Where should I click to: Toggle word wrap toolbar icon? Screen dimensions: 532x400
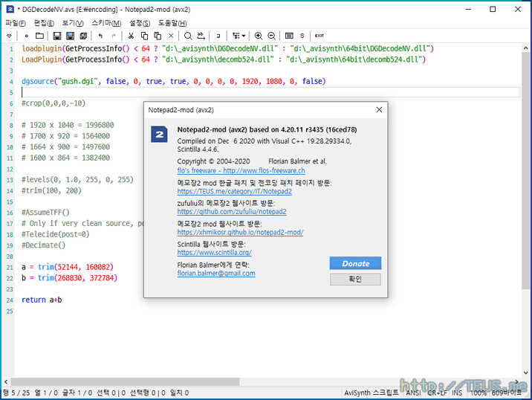218,36
